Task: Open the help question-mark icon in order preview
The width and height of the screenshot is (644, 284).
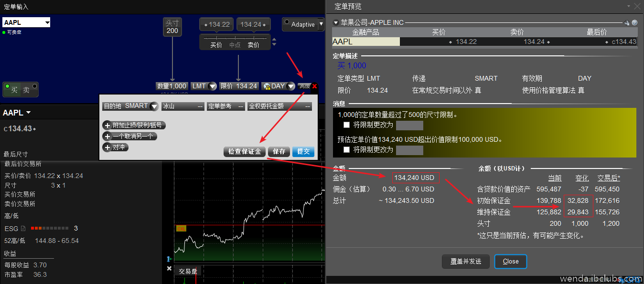Action: coord(634,22)
